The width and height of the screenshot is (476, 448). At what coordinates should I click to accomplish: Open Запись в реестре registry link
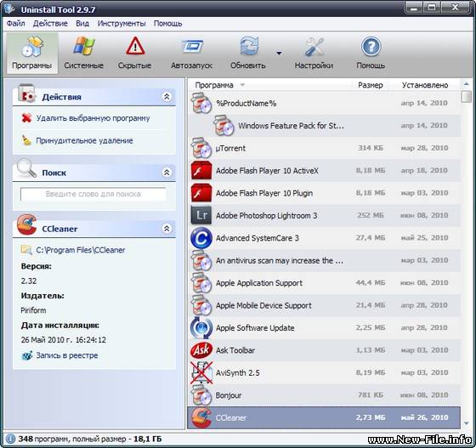pyautogui.click(x=67, y=355)
